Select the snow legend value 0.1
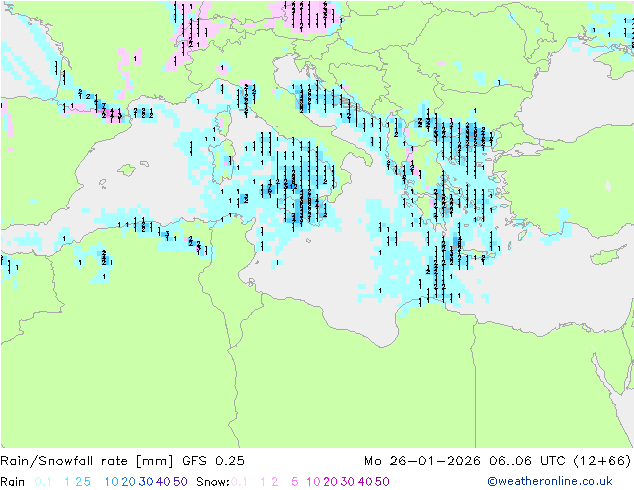The image size is (634, 490). pyautogui.click(x=239, y=482)
